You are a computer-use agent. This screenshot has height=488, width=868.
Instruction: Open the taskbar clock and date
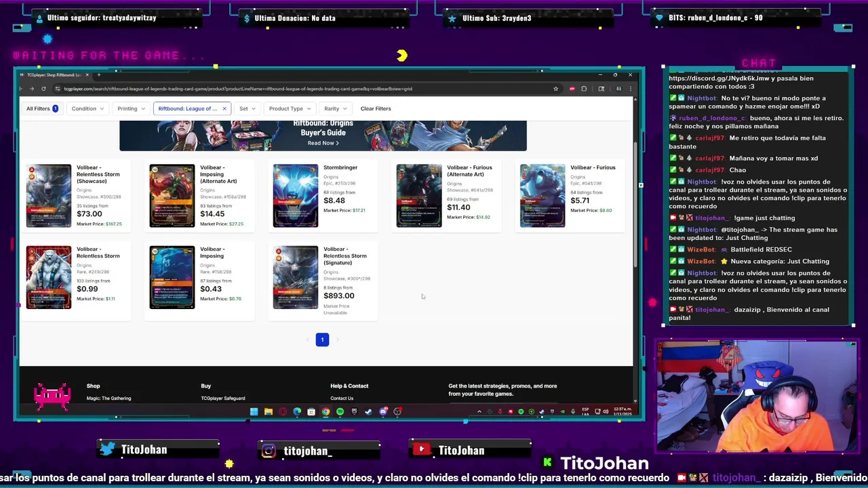[x=623, y=411]
